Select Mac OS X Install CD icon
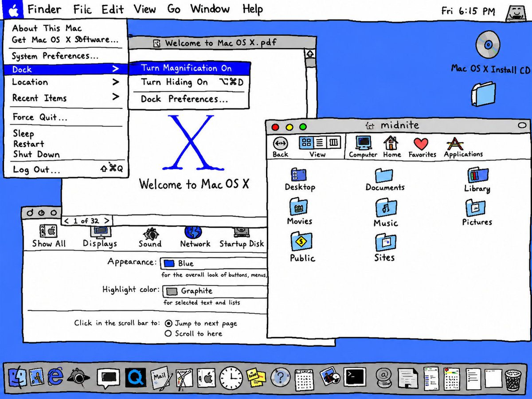 pyautogui.click(x=489, y=44)
